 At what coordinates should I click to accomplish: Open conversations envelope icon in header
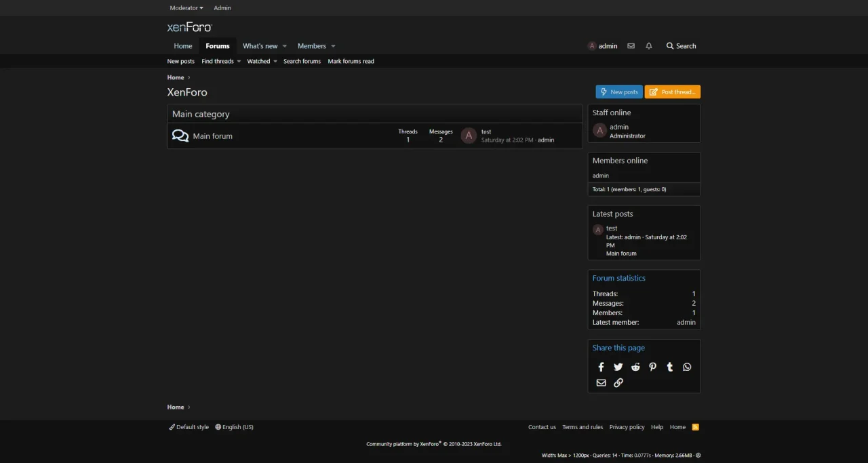click(x=631, y=46)
